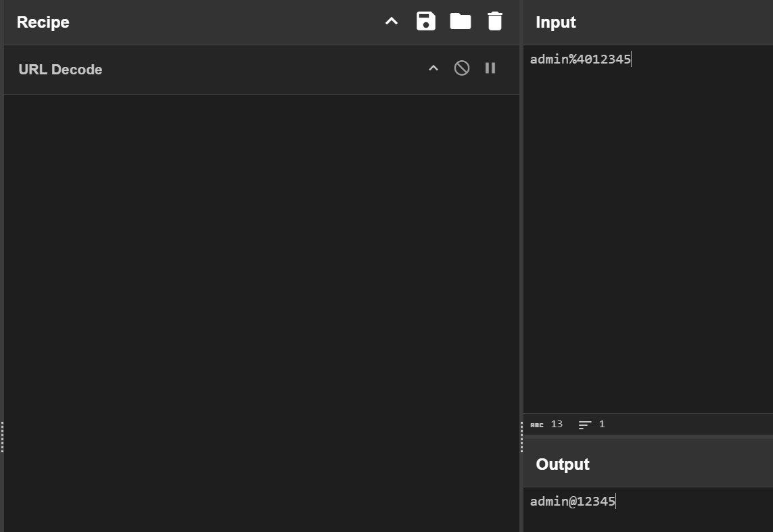Click the Output pane header

(x=648, y=464)
